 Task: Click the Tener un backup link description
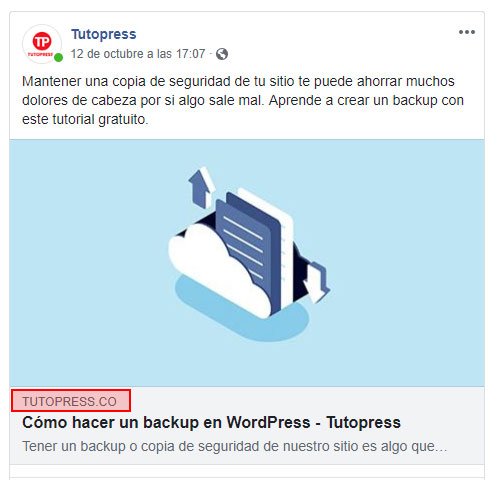pyautogui.click(x=235, y=446)
